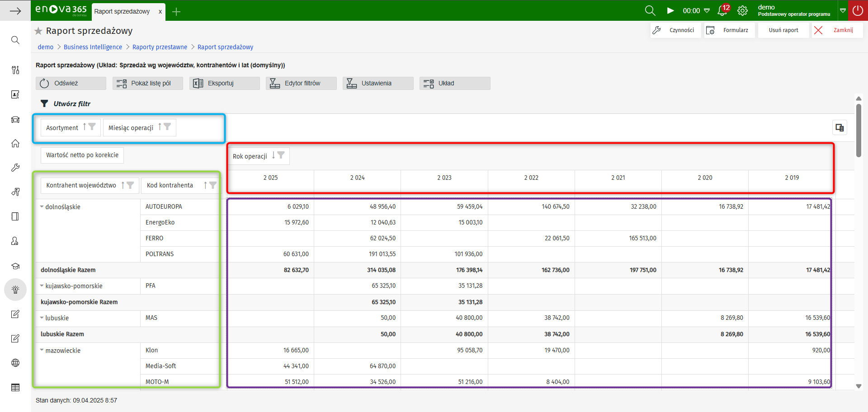
Task: Open the lightbulb module in sidebar
Action: click(15, 290)
